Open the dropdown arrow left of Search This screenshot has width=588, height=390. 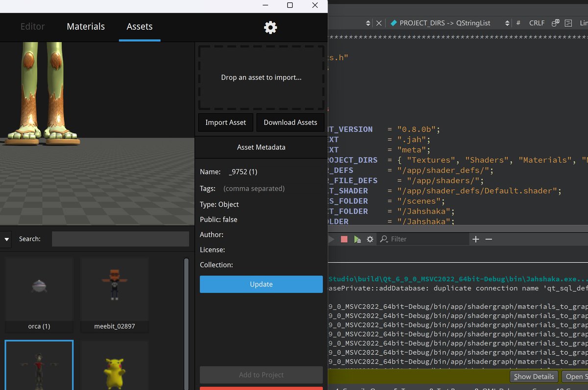[x=7, y=239]
